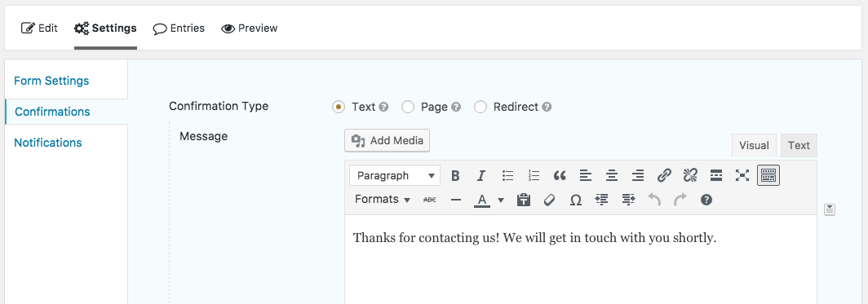This screenshot has height=304, width=868.
Task: Select the Redirect confirmation type
Action: [x=480, y=107]
